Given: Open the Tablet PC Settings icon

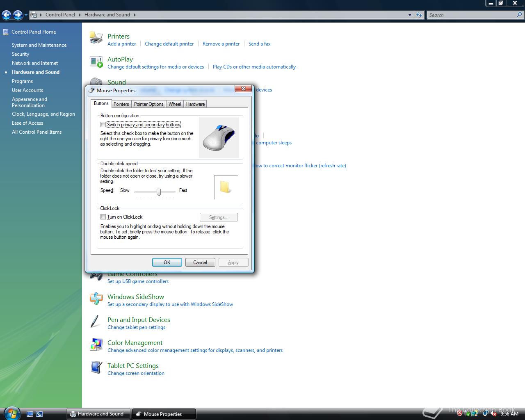Looking at the screenshot, I should (96, 367).
